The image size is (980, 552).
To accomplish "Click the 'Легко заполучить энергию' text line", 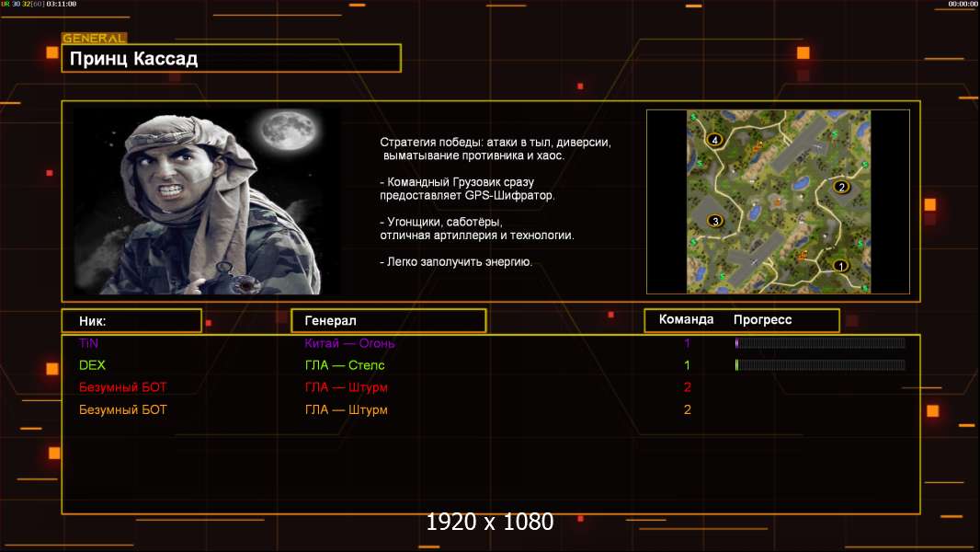I will click(x=456, y=262).
